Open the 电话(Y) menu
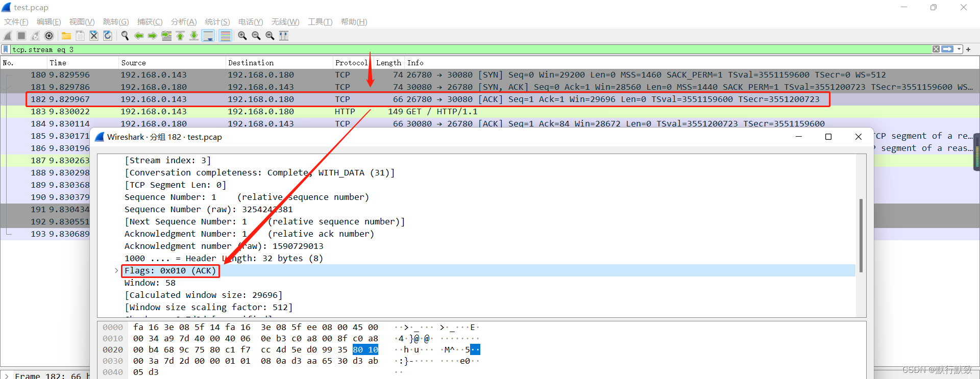 [x=251, y=22]
